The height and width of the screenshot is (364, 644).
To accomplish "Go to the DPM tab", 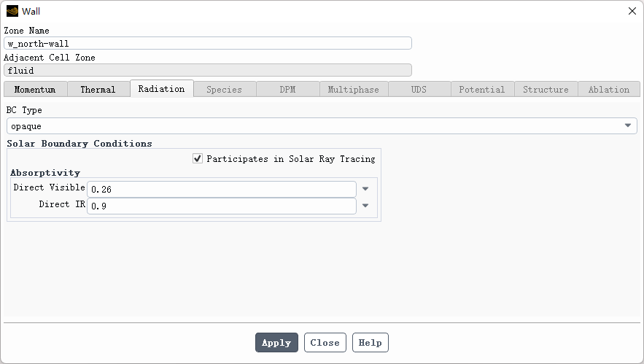I will (x=287, y=89).
